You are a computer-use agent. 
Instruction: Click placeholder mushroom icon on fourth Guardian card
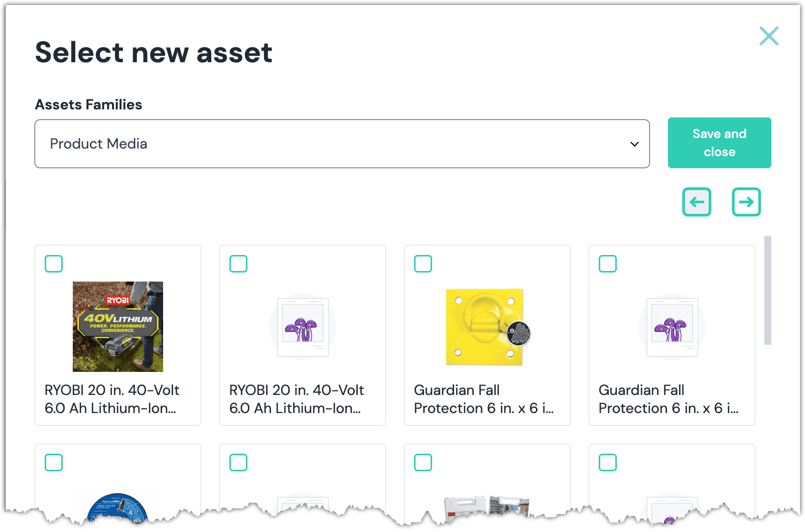point(672,327)
